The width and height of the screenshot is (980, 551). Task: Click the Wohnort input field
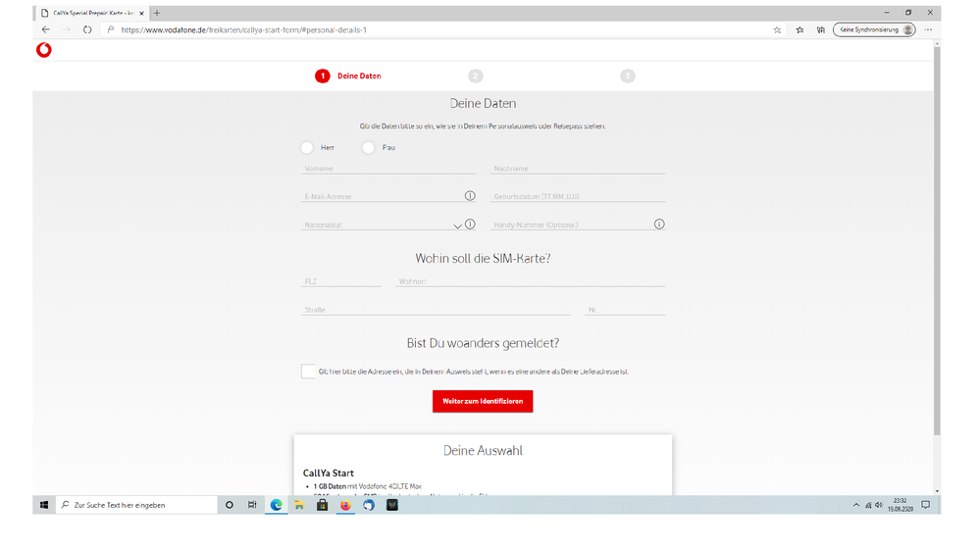530,281
